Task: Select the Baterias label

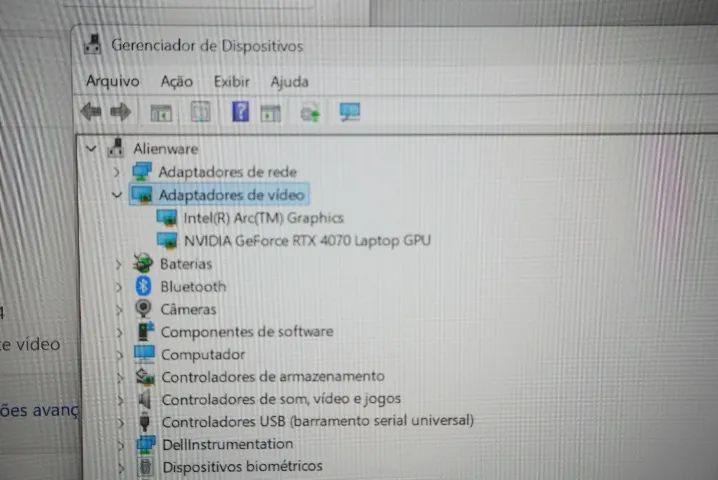Action: [186, 264]
